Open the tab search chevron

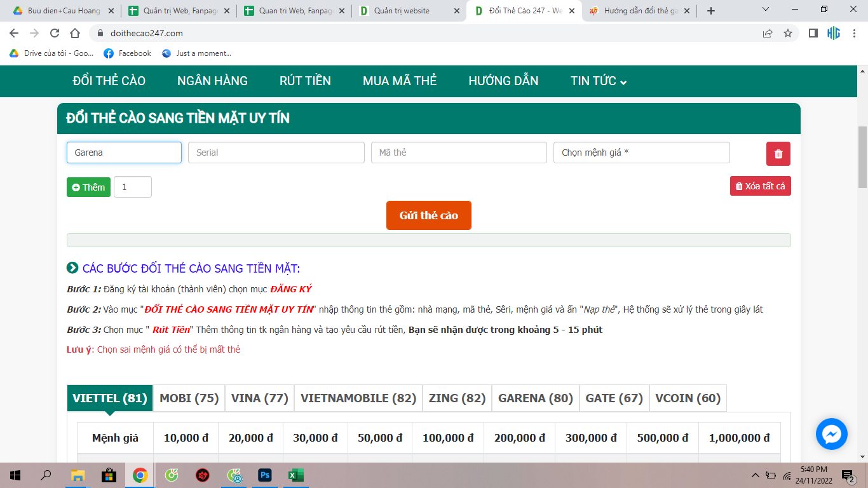(x=766, y=10)
